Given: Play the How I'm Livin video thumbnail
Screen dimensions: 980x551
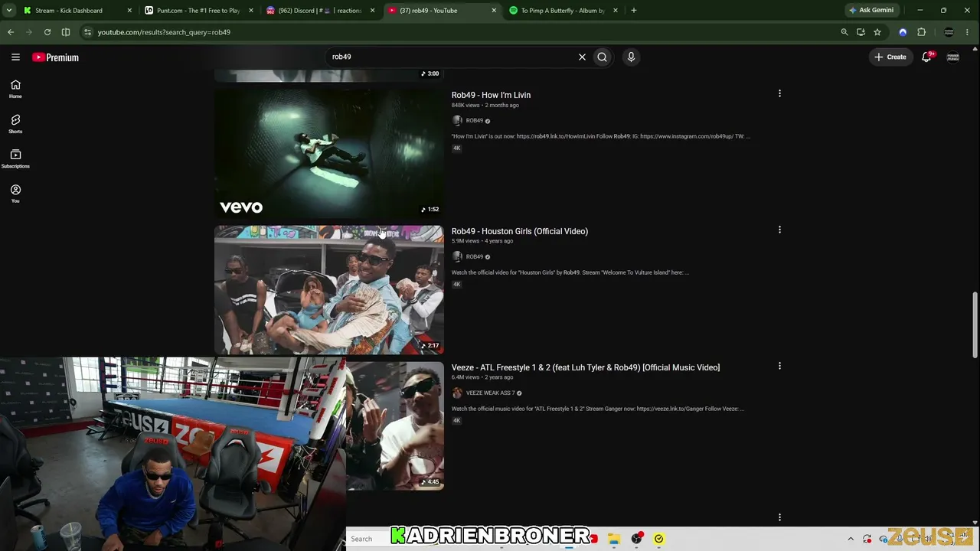Looking at the screenshot, I should [328, 153].
